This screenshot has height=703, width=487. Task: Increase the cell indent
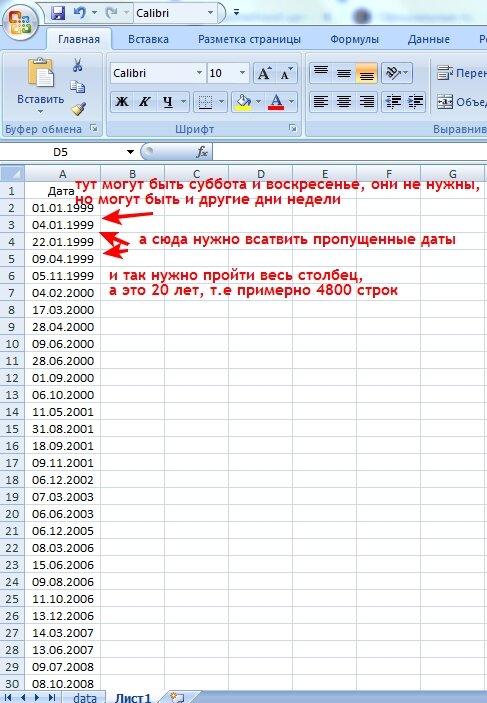pos(415,102)
